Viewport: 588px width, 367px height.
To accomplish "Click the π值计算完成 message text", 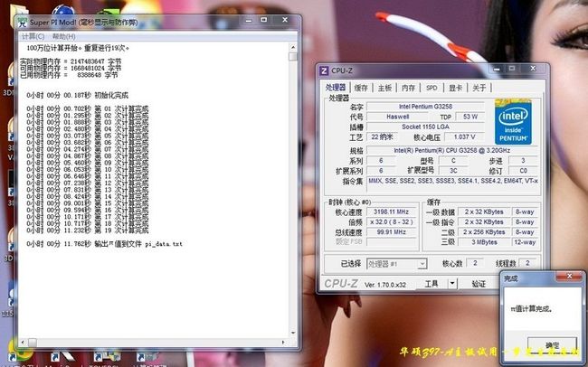I will click(x=532, y=309).
